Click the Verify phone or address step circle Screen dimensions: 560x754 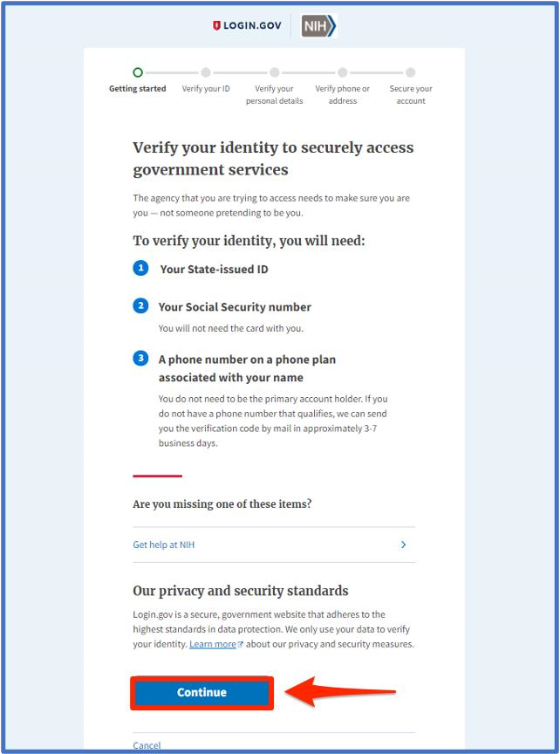pyautogui.click(x=342, y=72)
